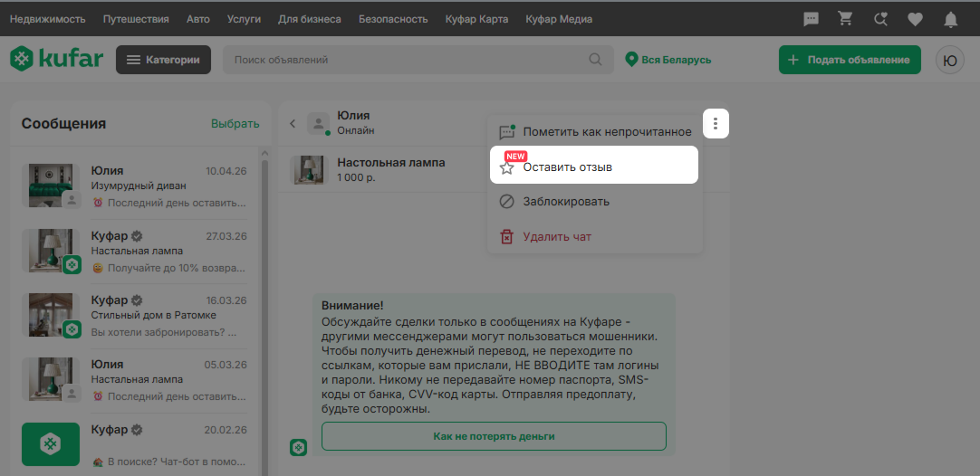Open the Ю user profile avatar
The width and height of the screenshot is (980, 476).
coord(949,60)
